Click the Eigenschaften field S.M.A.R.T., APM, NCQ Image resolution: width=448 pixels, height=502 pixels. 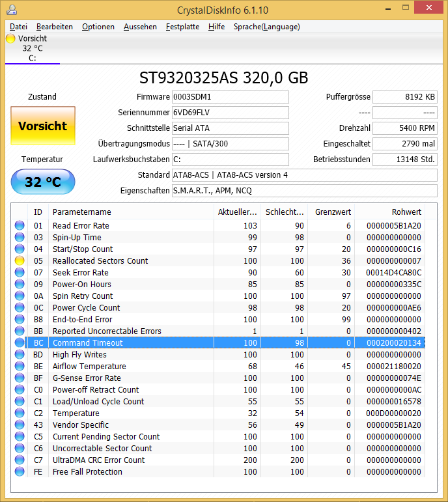pos(305,191)
